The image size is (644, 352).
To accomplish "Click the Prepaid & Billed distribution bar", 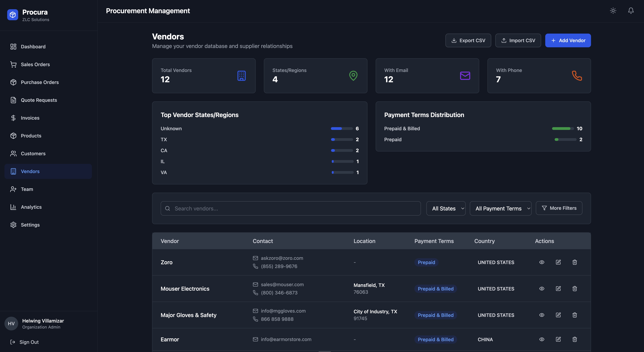I will pos(563,128).
